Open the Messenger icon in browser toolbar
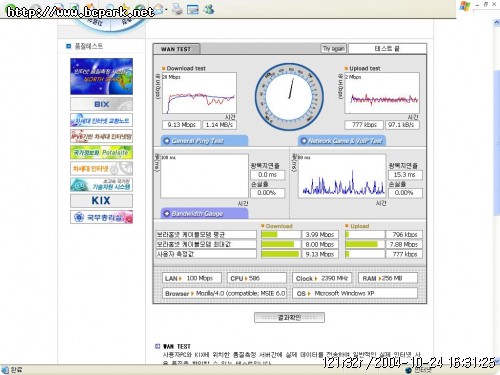 pos(209,9)
